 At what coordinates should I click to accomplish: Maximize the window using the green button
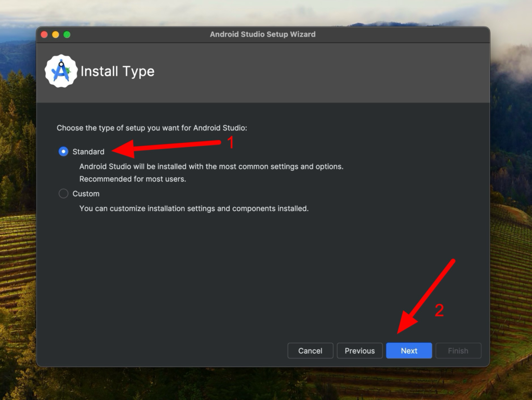67,34
